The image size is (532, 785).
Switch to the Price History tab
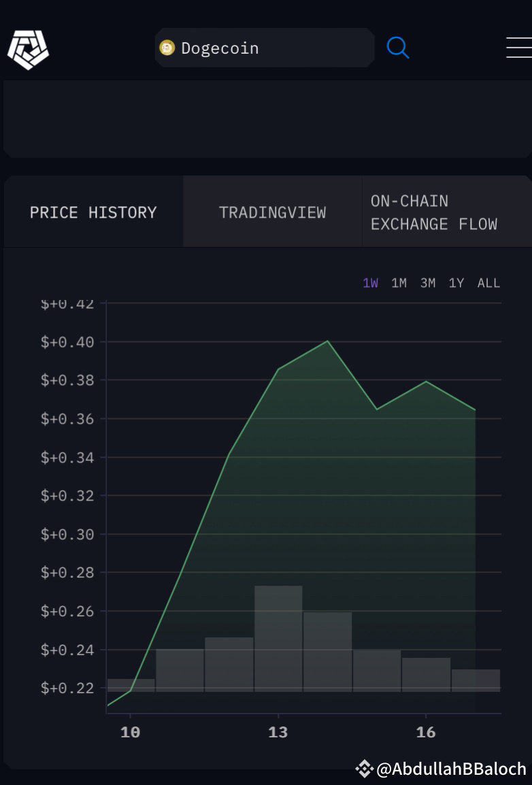click(93, 212)
